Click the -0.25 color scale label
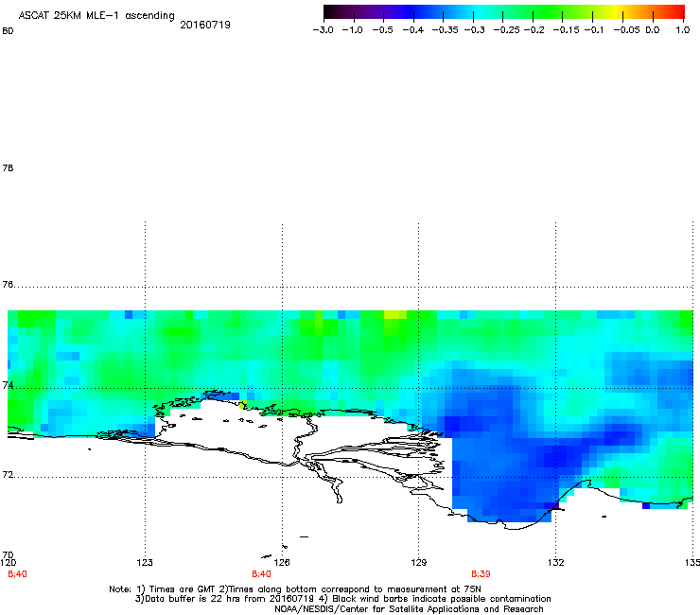The width and height of the screenshot is (700, 615). click(507, 30)
